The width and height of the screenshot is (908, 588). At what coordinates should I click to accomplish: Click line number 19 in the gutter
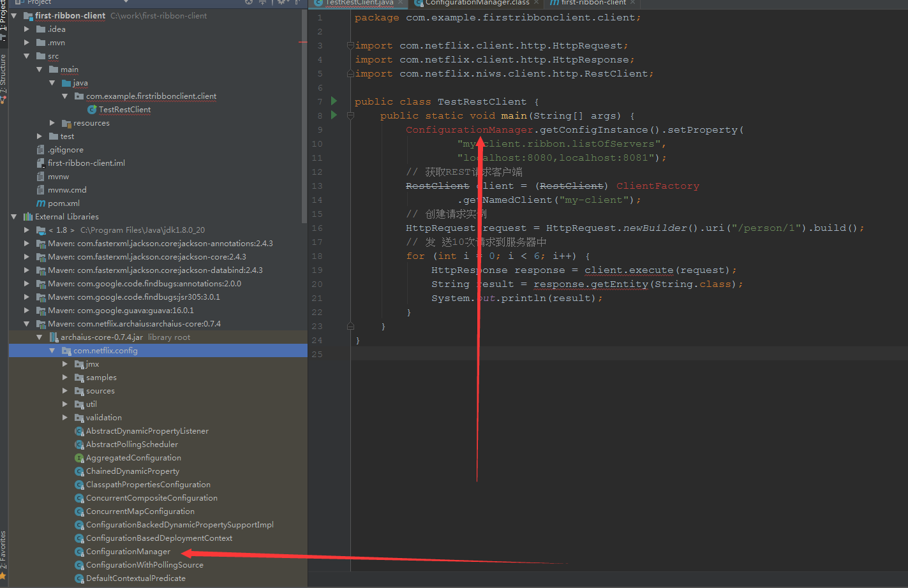[x=317, y=270]
